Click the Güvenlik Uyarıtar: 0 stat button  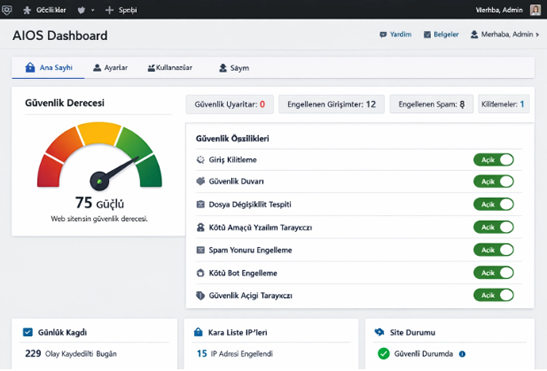point(230,104)
